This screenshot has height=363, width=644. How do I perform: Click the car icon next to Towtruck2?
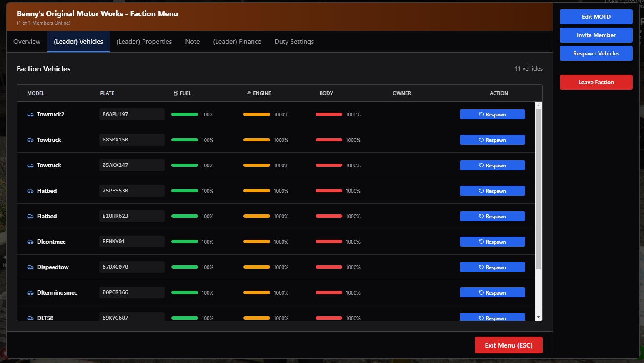click(x=30, y=115)
